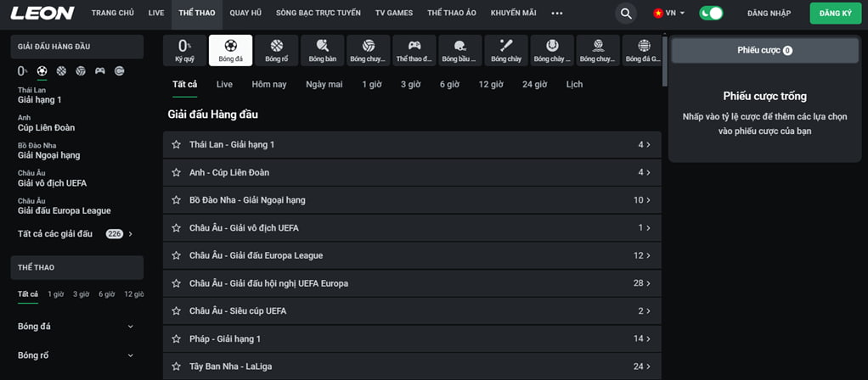Choose the Bóng chày baseball icon

(506, 50)
